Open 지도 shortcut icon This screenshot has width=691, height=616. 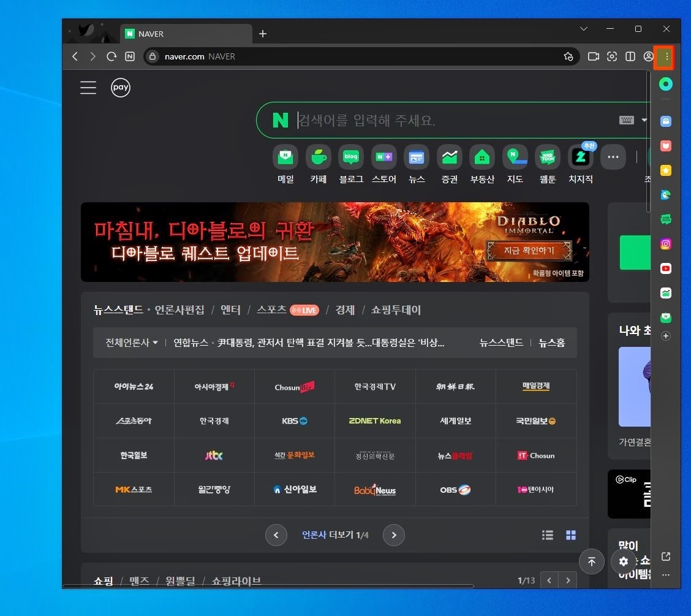pyautogui.click(x=515, y=157)
